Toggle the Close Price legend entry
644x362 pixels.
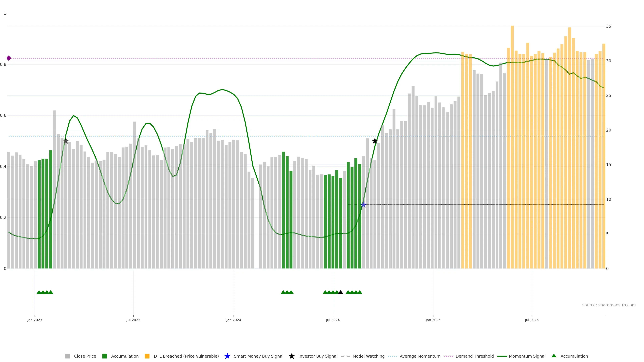point(85,356)
